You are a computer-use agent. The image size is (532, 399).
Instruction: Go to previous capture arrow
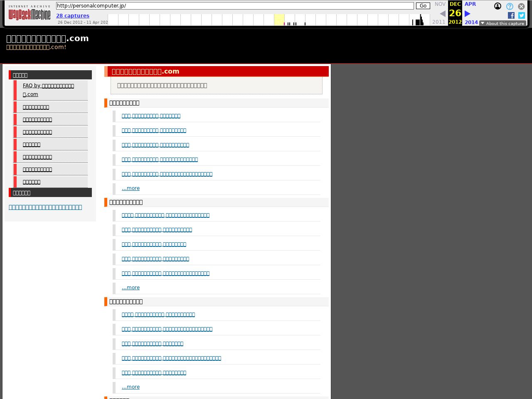(x=443, y=14)
